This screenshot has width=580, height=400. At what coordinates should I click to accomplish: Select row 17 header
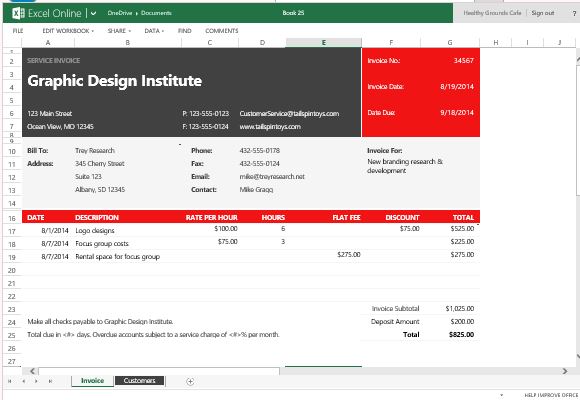12,231
